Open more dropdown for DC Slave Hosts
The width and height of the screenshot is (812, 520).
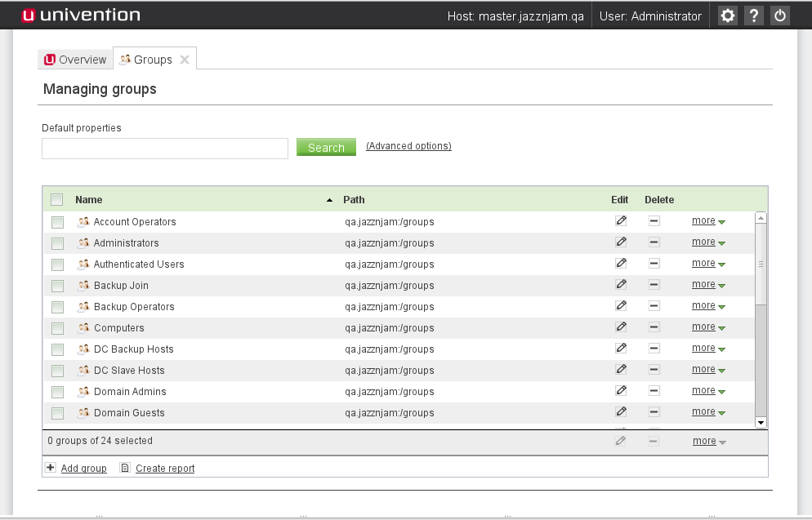pos(708,370)
